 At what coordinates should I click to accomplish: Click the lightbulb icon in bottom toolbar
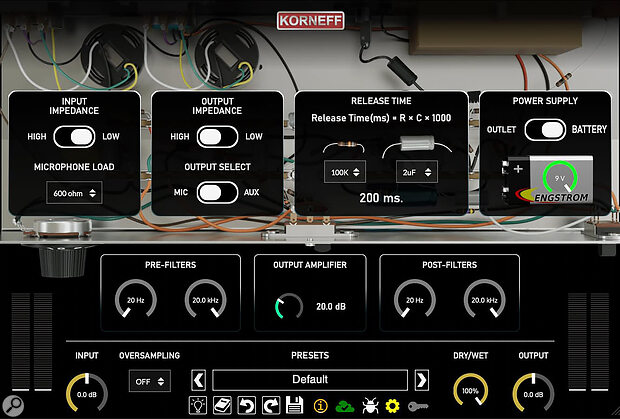[x=198, y=405]
